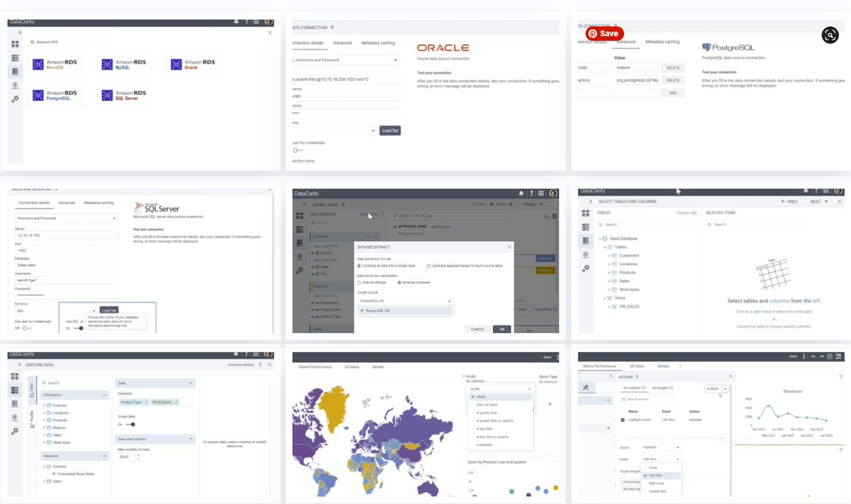Screen dimensions: 851x504
Task: Expand the Customers table tree node
Action: point(609,255)
